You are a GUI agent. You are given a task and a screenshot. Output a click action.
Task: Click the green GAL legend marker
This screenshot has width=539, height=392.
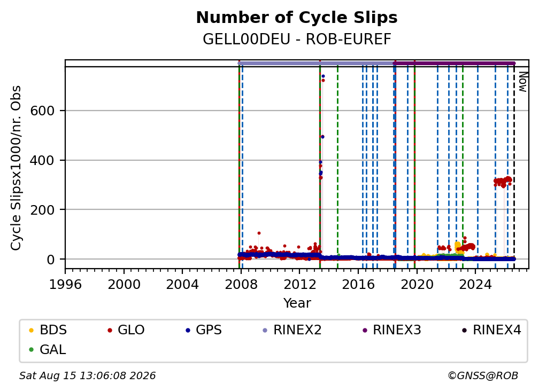click(31, 350)
